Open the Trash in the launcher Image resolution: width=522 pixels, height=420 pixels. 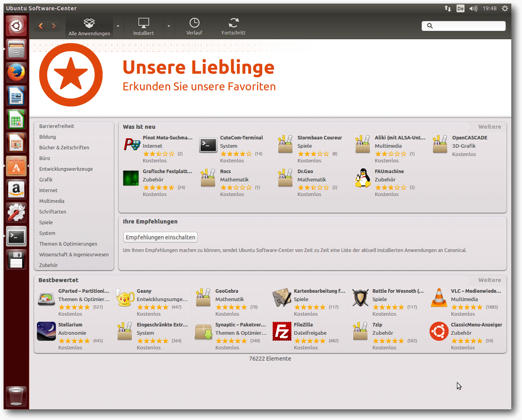point(16,396)
